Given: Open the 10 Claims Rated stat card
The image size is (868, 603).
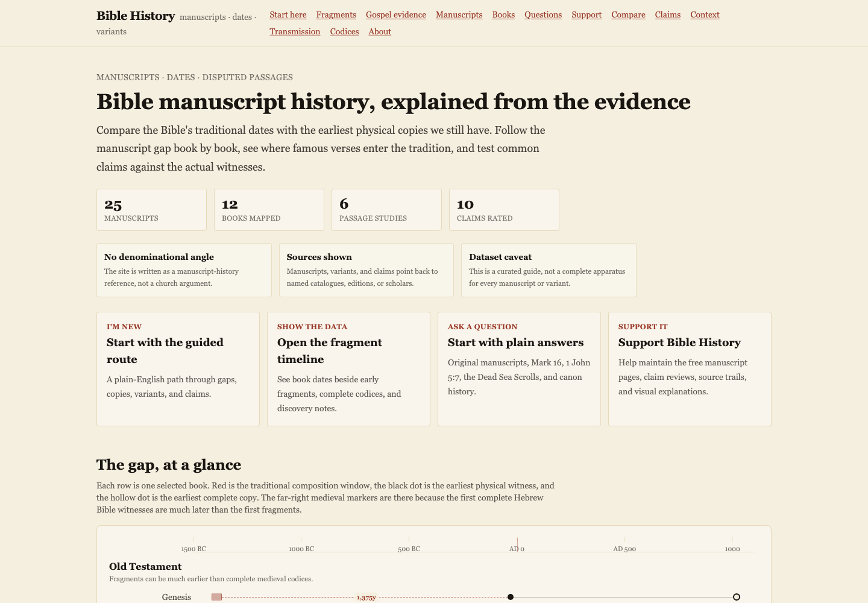Looking at the screenshot, I should click(504, 210).
